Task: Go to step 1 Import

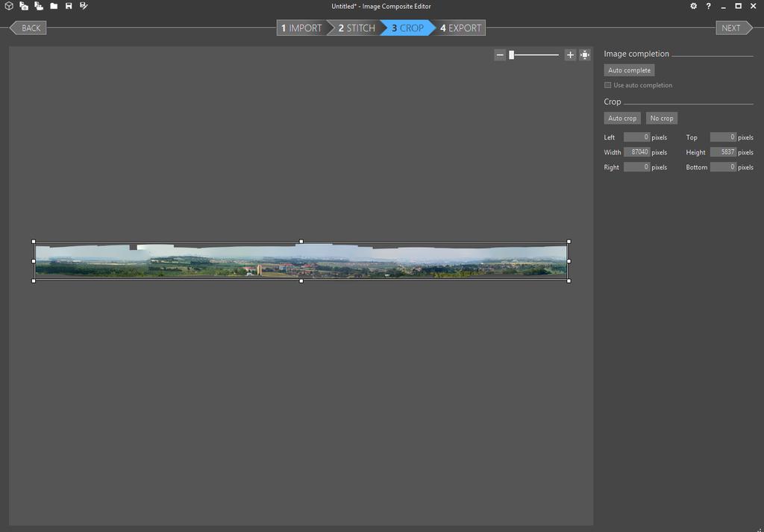Action: (x=302, y=28)
